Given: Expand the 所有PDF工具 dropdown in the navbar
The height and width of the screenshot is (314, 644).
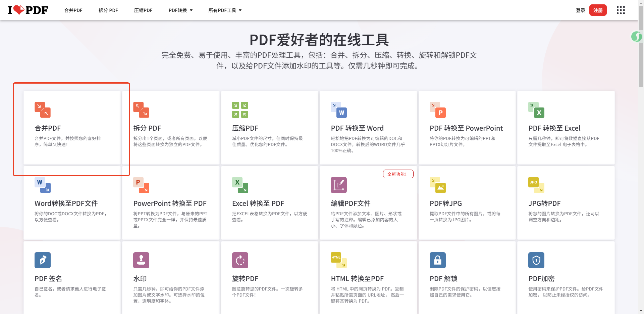Looking at the screenshot, I should (x=225, y=10).
